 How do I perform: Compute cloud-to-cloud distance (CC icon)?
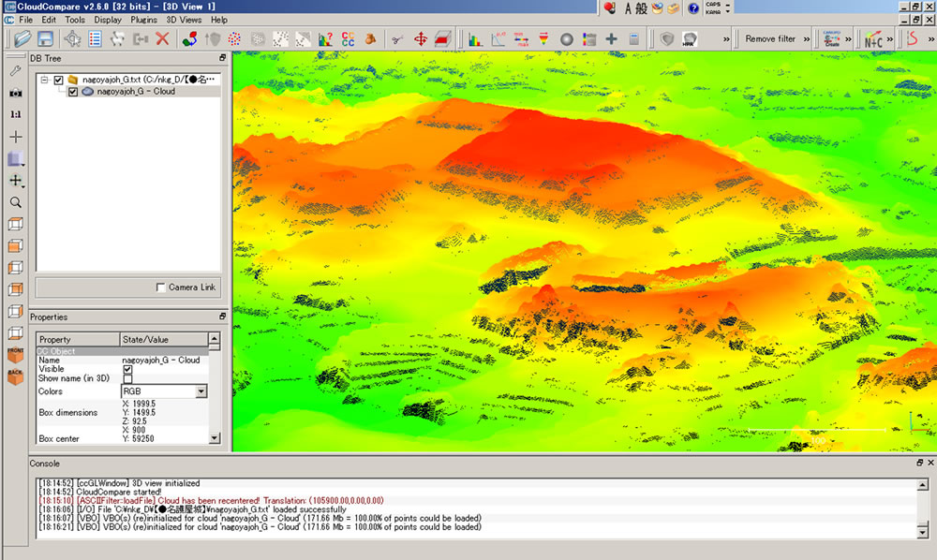pyautogui.click(x=348, y=39)
